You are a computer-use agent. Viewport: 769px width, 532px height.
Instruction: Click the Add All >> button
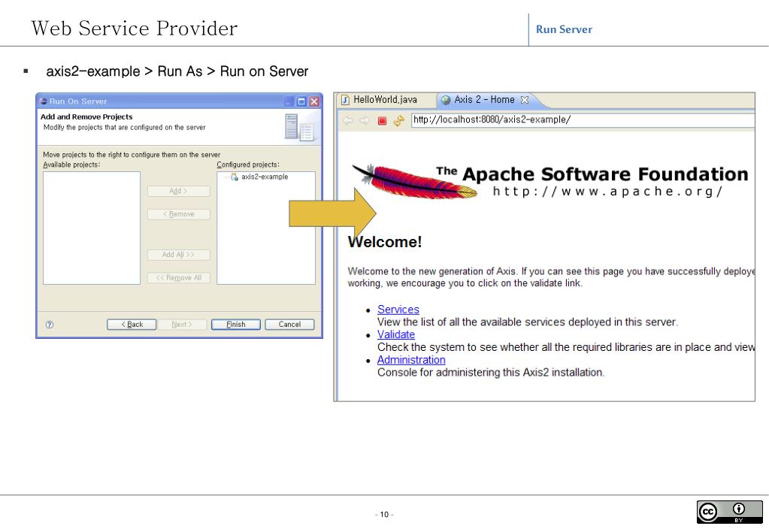coord(178,255)
